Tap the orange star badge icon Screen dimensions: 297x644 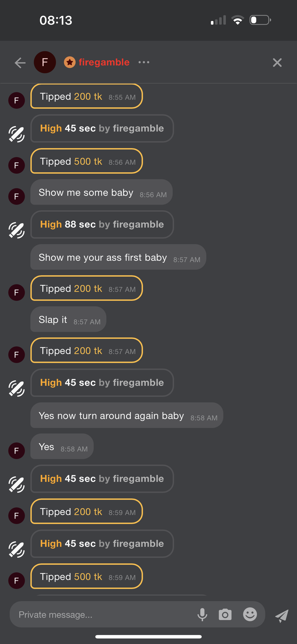pos(70,62)
